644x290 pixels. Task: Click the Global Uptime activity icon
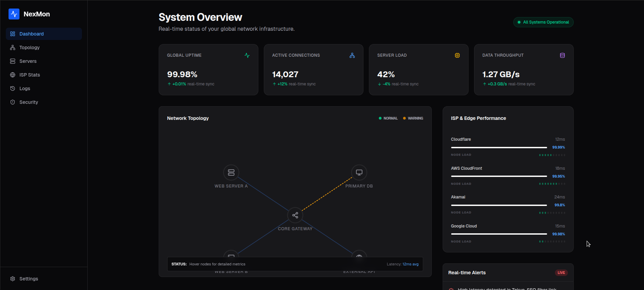pos(247,55)
